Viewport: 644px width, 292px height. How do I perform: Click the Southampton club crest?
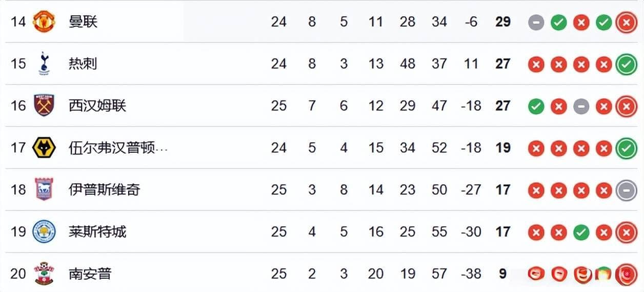(x=44, y=274)
